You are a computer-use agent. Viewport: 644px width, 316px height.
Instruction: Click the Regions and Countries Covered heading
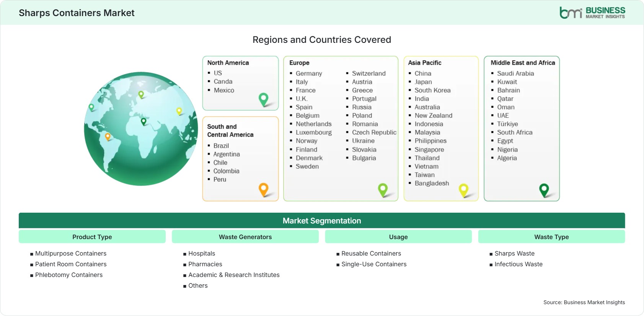coord(322,40)
